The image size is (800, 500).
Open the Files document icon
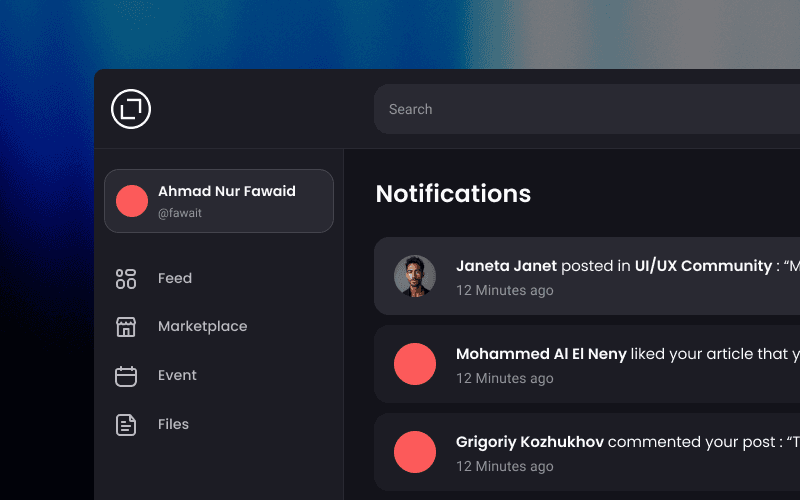click(126, 425)
